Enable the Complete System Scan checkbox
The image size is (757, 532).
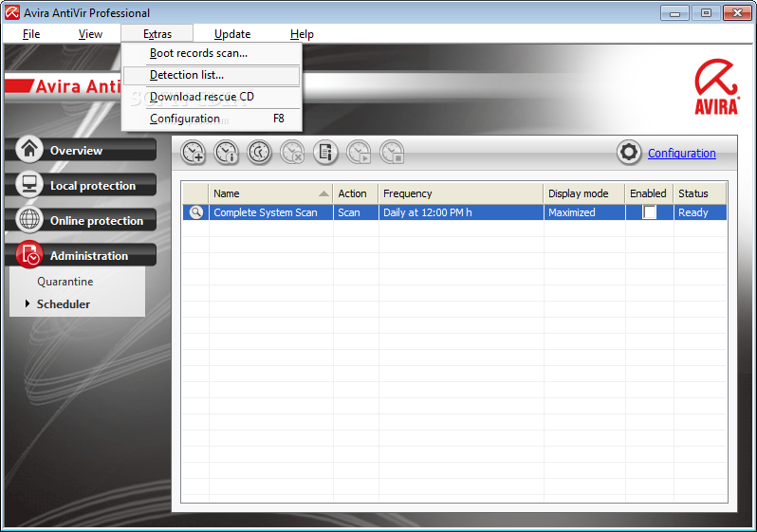tap(650, 212)
